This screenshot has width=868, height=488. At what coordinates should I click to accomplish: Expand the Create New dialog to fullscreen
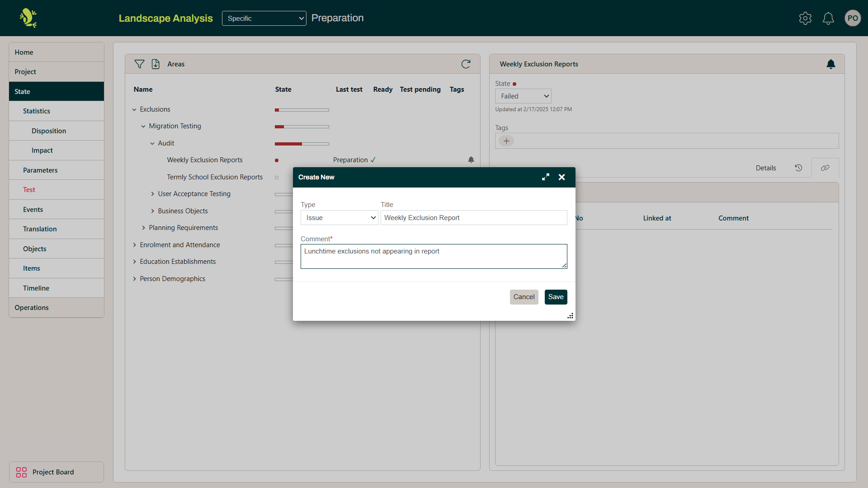546,177
